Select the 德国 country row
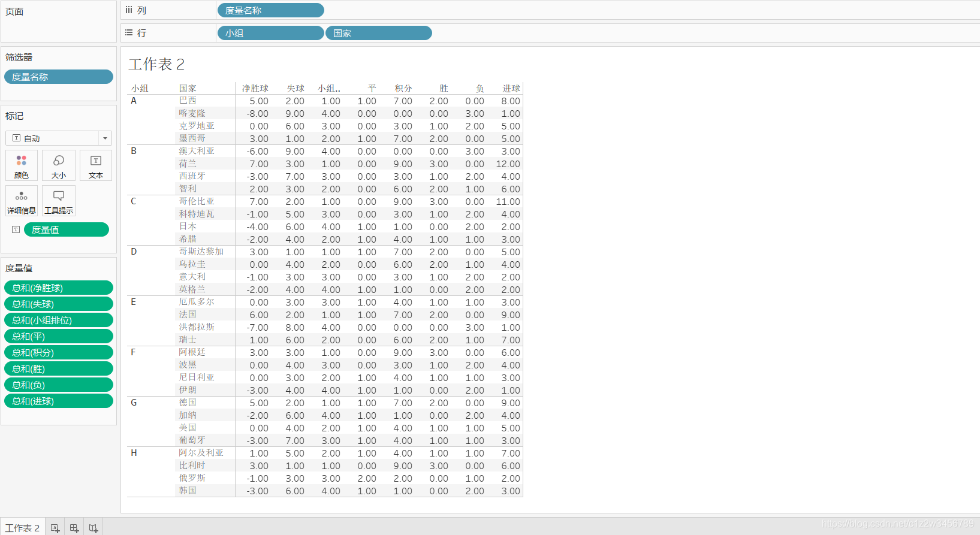This screenshot has width=980, height=535. [x=188, y=403]
